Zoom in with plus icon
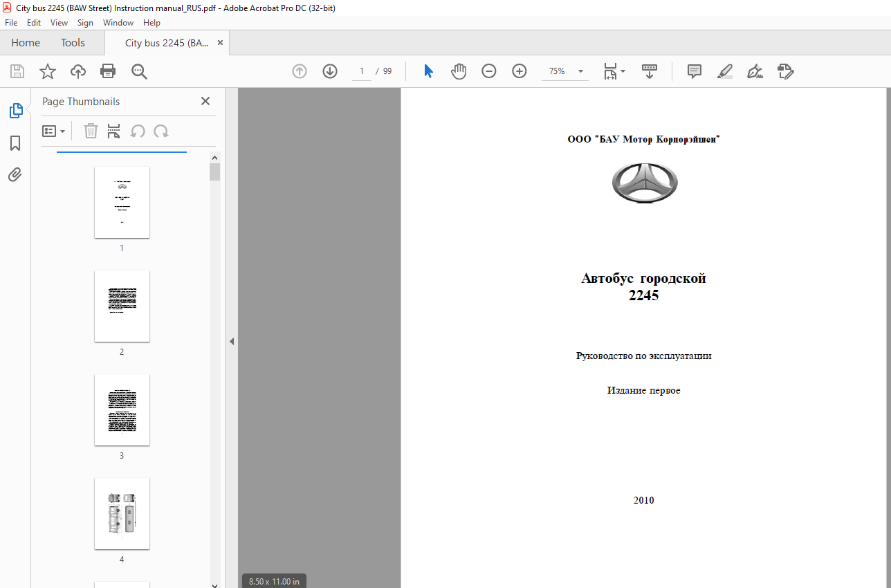891x588 pixels. (x=520, y=71)
